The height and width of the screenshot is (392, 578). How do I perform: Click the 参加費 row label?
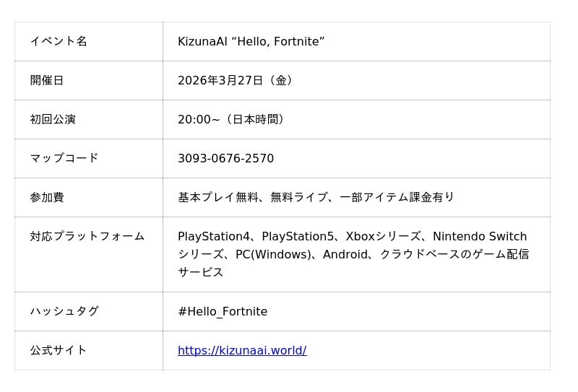click(47, 198)
